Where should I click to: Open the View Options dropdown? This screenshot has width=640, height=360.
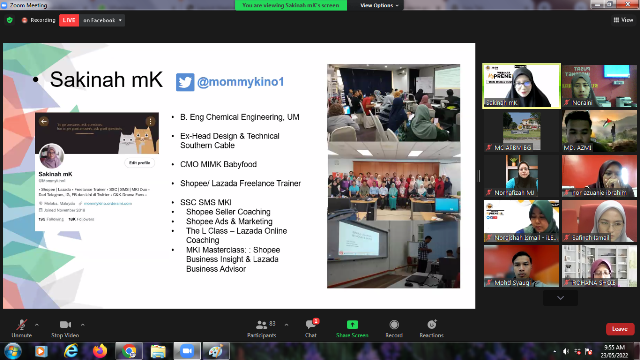(379, 5)
